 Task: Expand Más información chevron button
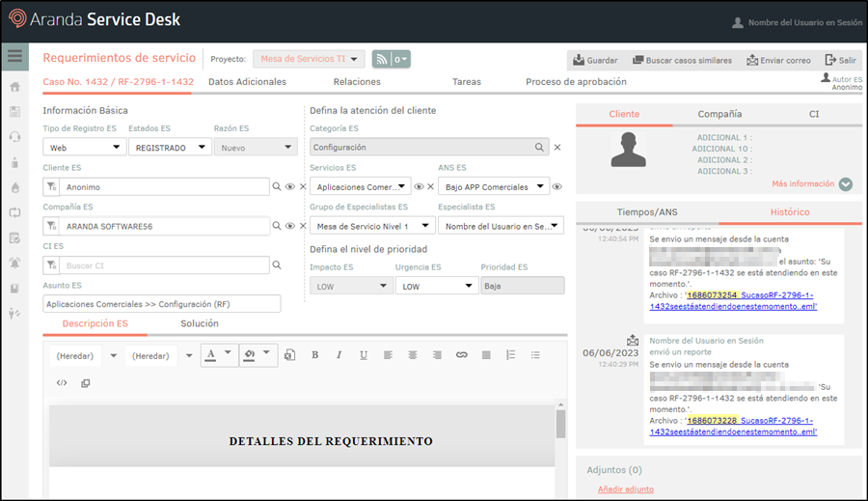coord(845,184)
